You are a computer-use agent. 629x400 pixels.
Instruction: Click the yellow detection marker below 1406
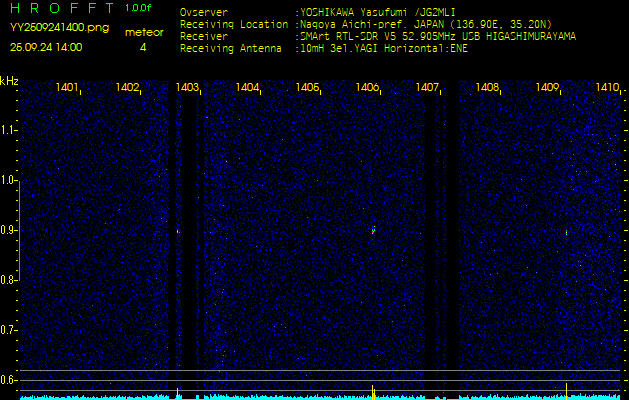coord(373,392)
